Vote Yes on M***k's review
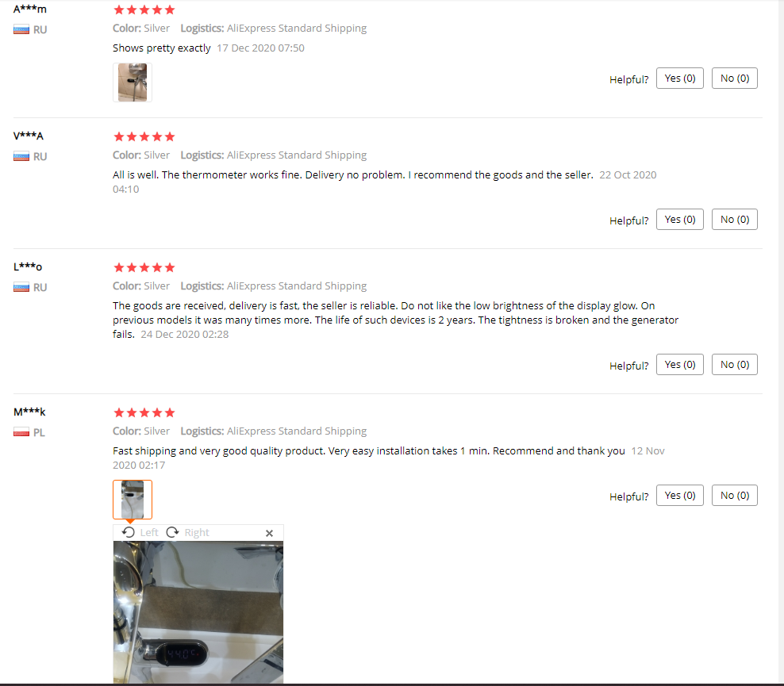Screen dimensions: 784x686 (x=680, y=496)
